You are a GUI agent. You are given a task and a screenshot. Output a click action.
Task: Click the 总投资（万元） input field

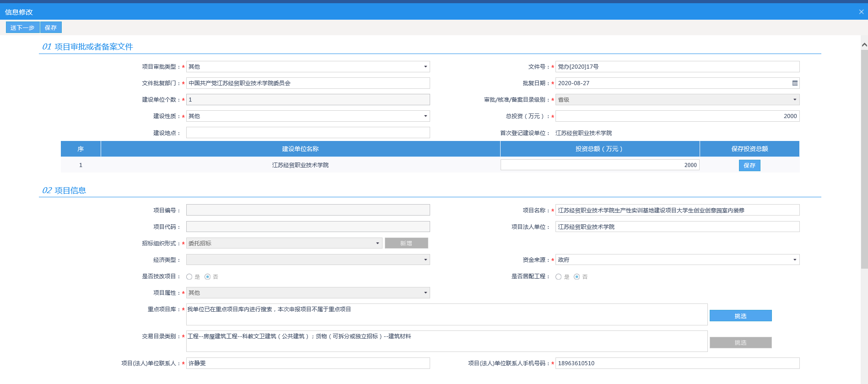tap(677, 116)
